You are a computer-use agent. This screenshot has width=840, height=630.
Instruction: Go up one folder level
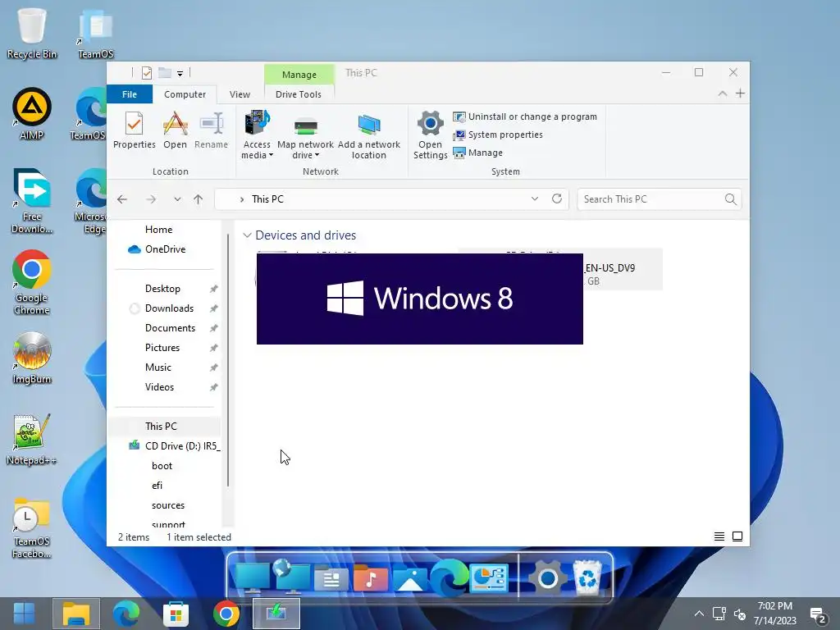pyautogui.click(x=199, y=199)
